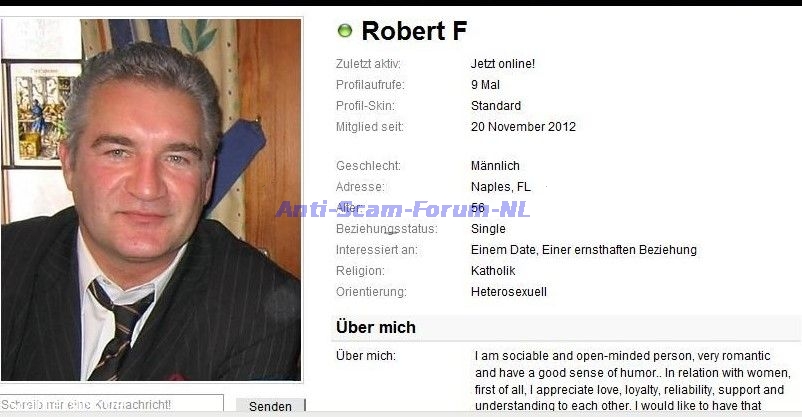Click the Anti-Scam-Forum-NL watermark text
This screenshot has width=802, height=417.
(x=403, y=209)
